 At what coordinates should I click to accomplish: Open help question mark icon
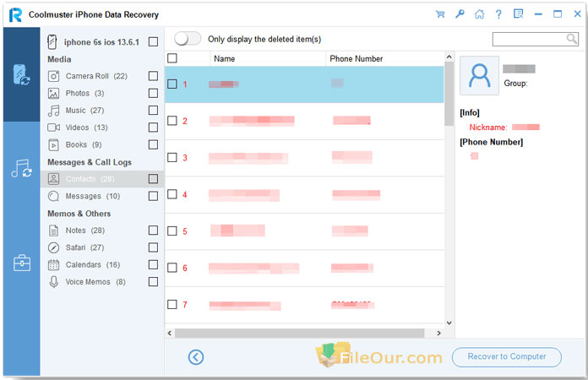click(498, 14)
